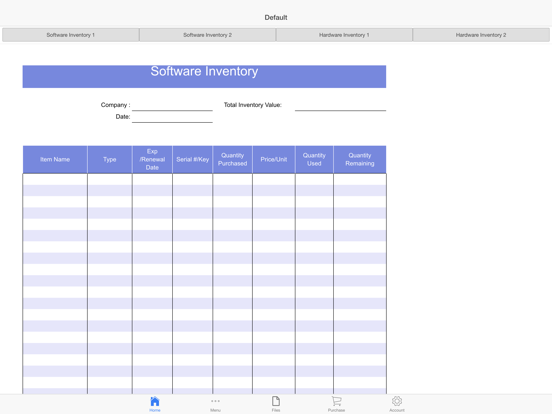Switch to Hardware Inventory 1 tab

[x=344, y=35]
